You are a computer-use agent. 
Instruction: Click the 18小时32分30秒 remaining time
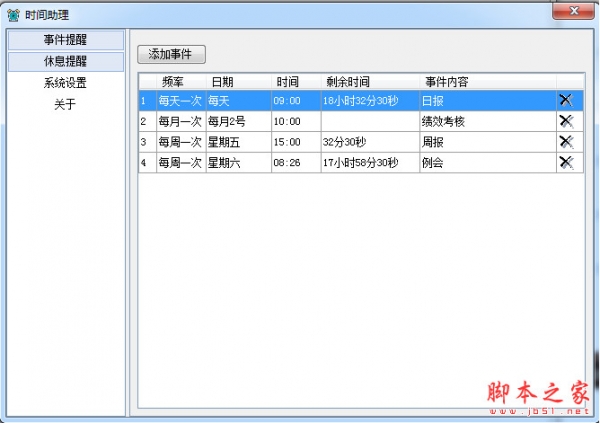[370, 101]
